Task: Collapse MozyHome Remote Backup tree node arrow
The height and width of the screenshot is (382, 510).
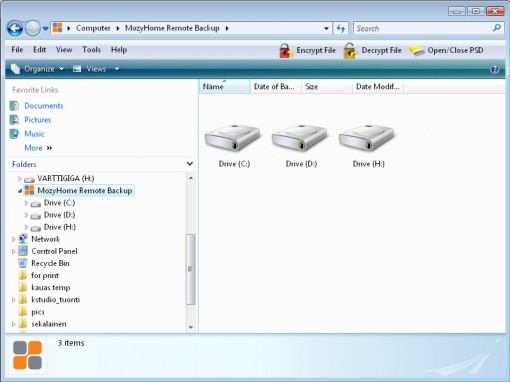Action: pos(20,191)
